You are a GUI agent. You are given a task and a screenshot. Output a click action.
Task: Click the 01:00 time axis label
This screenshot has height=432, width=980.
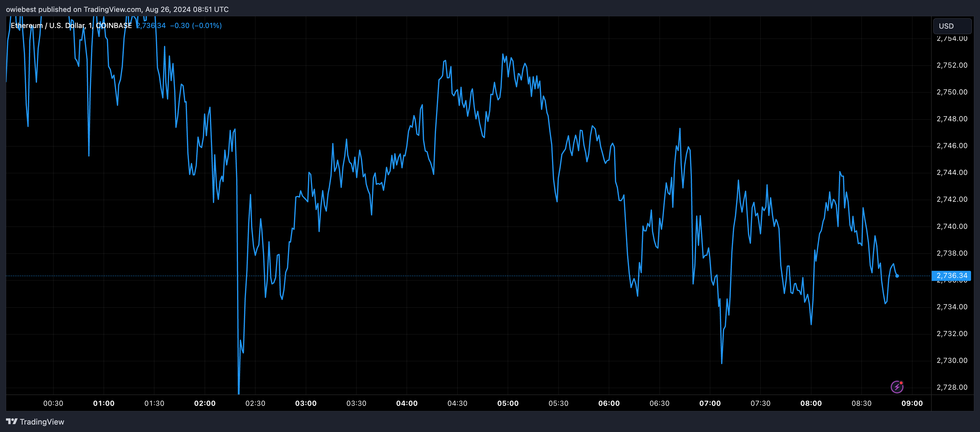click(x=104, y=403)
